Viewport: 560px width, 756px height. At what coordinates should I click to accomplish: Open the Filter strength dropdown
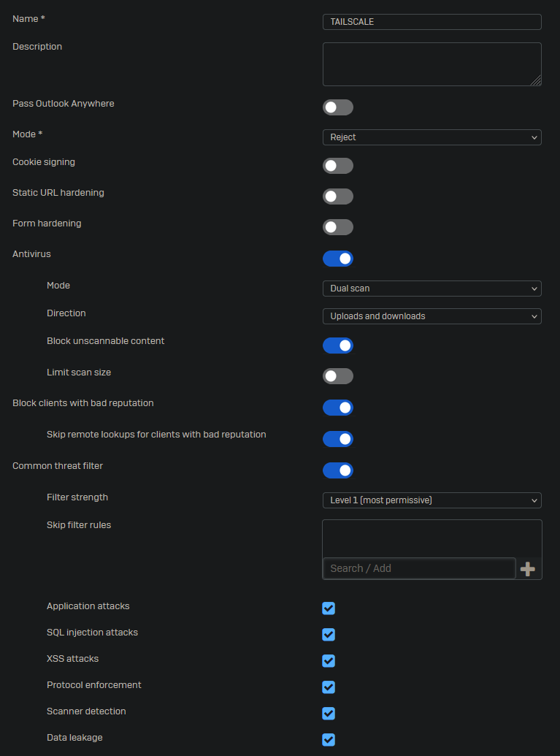[431, 500]
